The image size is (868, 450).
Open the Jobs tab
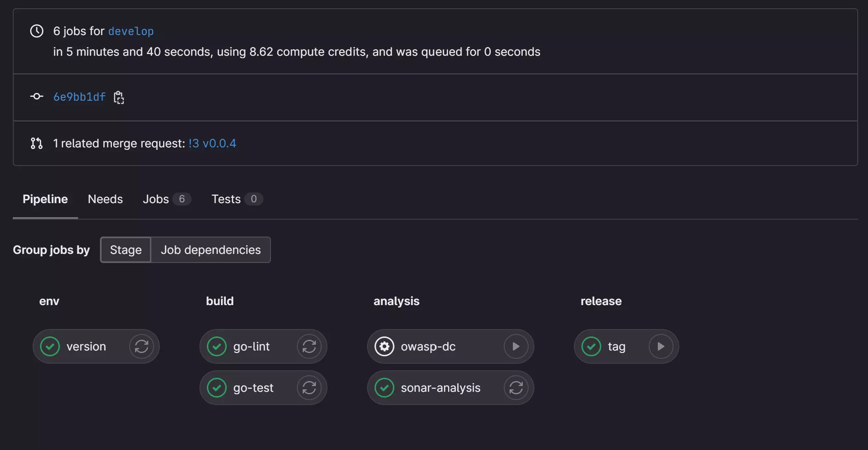pos(167,199)
